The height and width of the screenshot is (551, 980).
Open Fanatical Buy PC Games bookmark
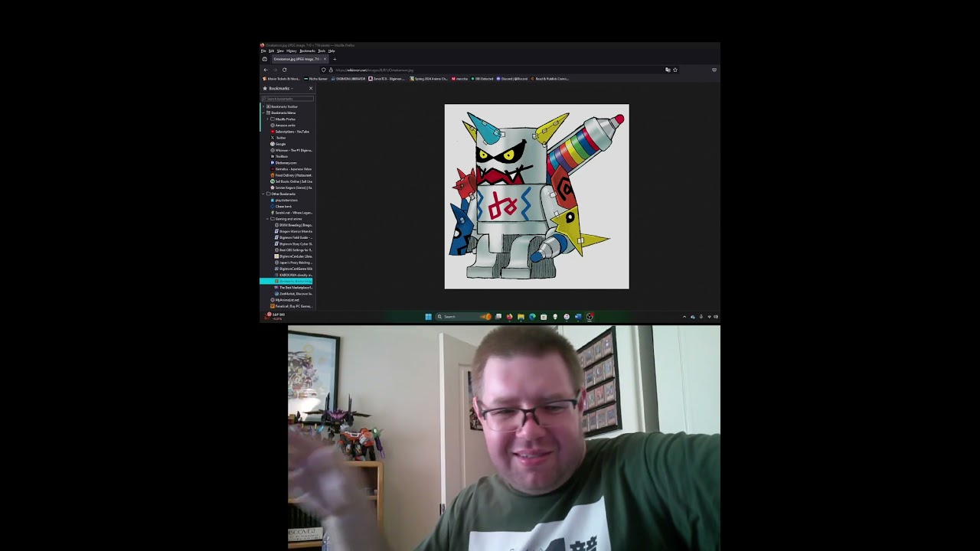291,306
